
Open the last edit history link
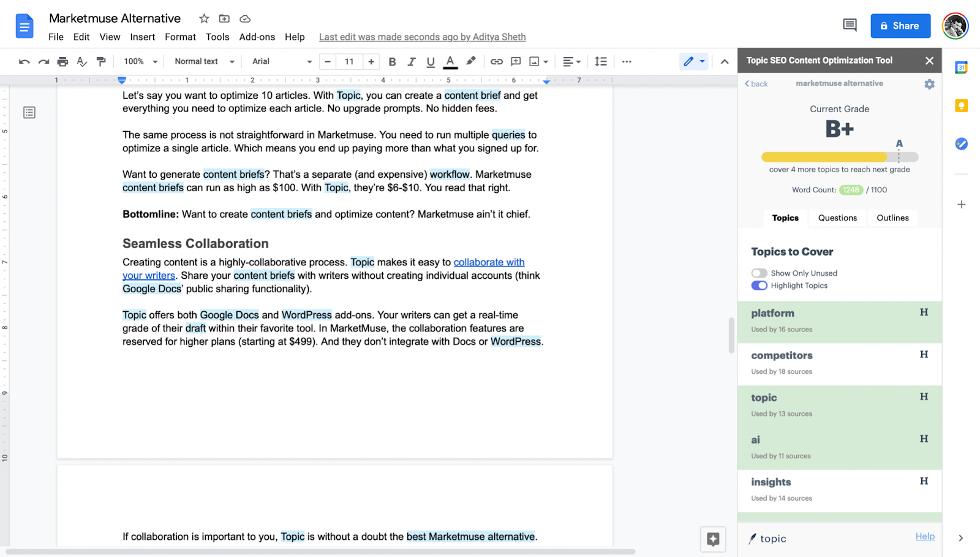(x=422, y=37)
